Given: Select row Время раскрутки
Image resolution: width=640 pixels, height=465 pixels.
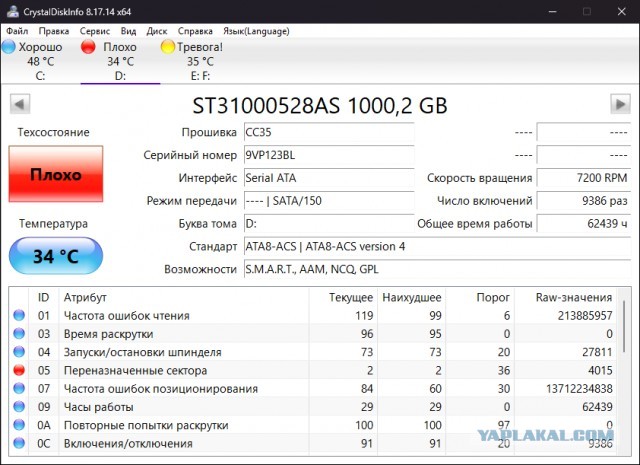Looking at the screenshot, I should (x=313, y=334).
